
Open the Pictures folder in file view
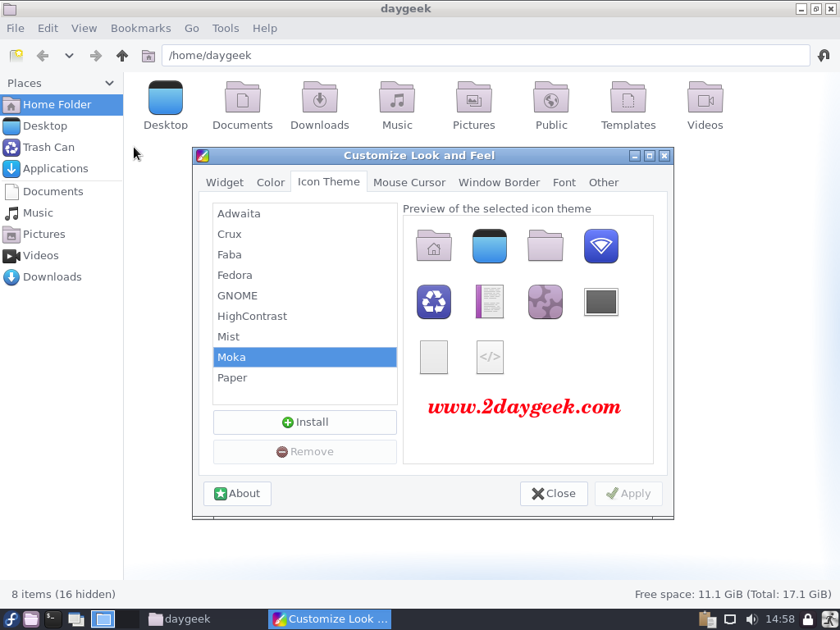473,106
